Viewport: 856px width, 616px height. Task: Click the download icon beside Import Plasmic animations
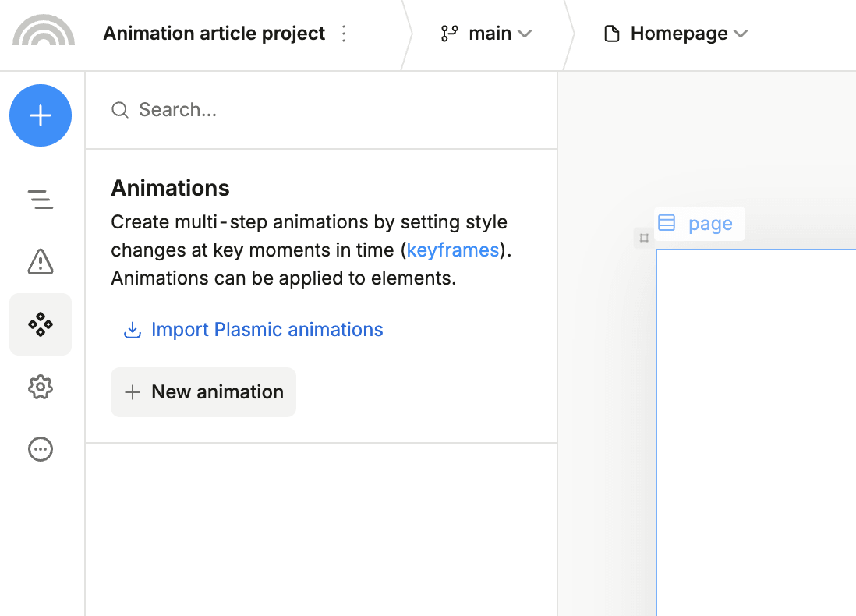[133, 330]
